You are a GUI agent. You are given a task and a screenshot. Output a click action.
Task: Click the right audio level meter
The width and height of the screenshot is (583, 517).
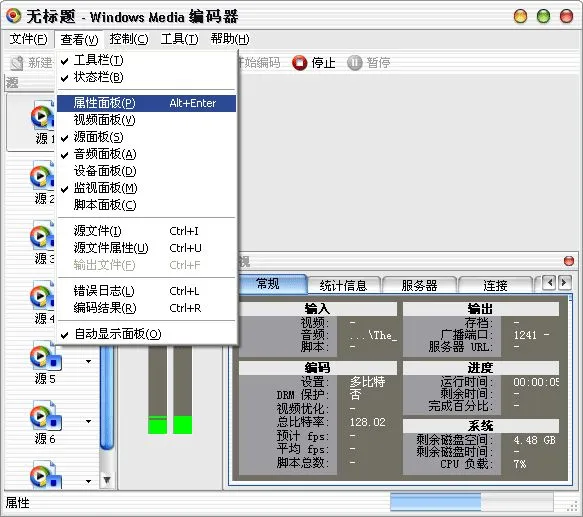coord(183,390)
